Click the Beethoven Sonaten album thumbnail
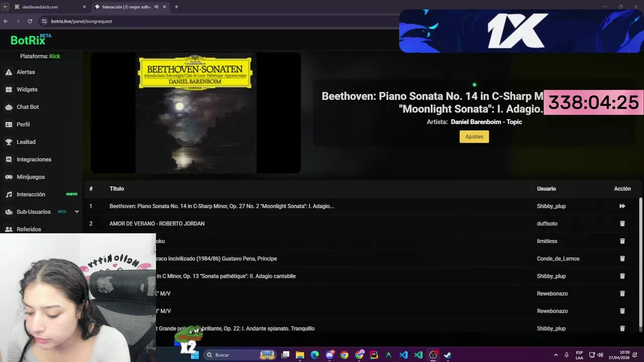Image resolution: width=644 pixels, height=362 pixels. point(196,113)
